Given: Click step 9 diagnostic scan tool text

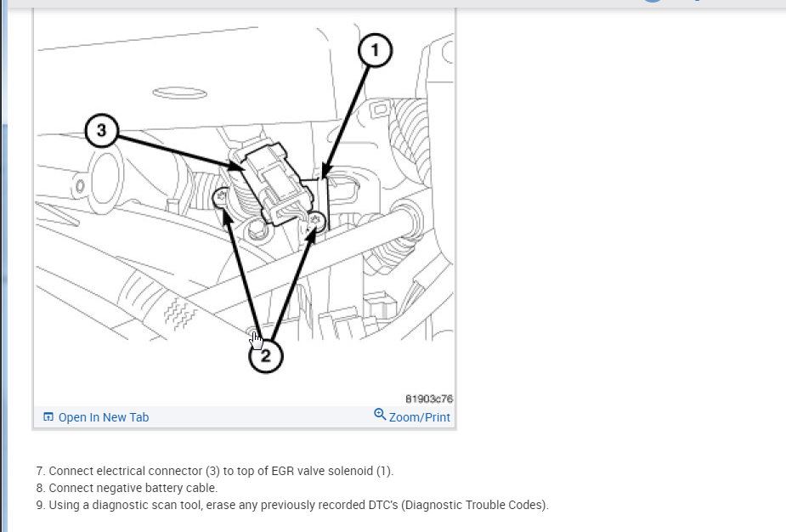Looking at the screenshot, I should [292, 505].
